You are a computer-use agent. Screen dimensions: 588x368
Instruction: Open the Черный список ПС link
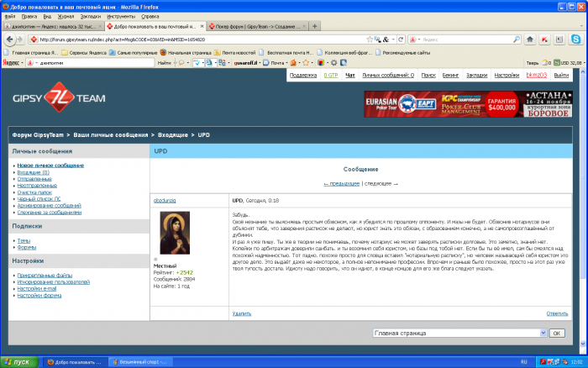click(39, 199)
